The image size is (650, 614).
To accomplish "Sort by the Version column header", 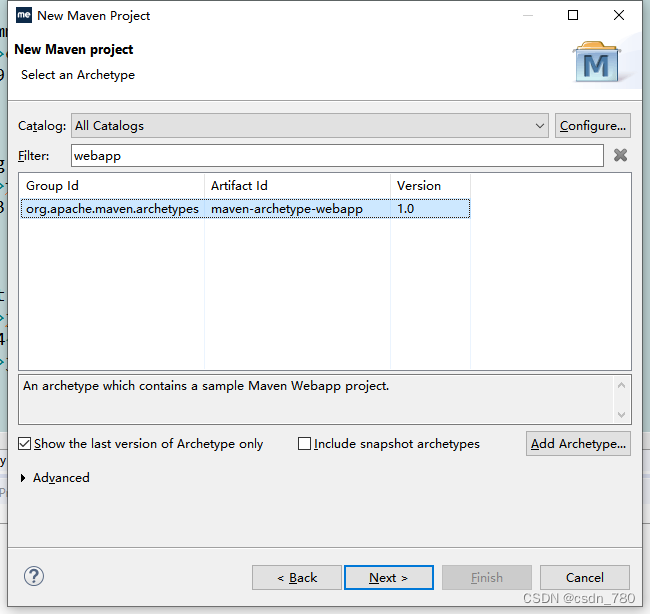I will (x=430, y=186).
